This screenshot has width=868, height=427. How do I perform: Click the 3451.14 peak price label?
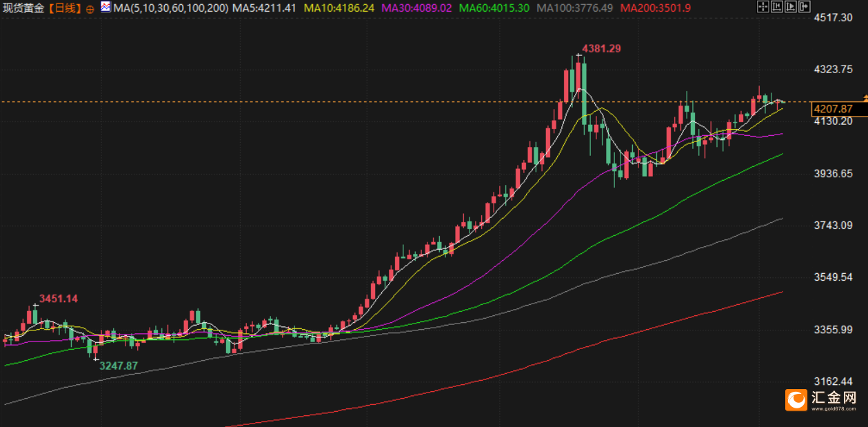coord(59,299)
